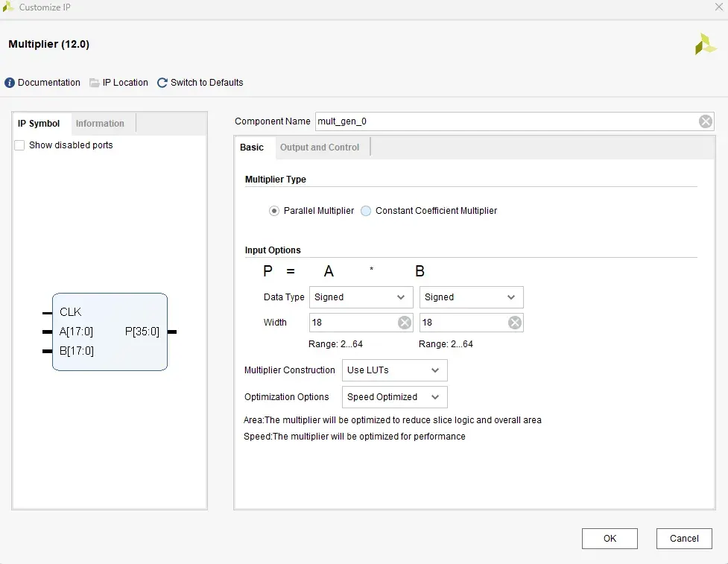Click the Optimization Options label

pos(286,397)
